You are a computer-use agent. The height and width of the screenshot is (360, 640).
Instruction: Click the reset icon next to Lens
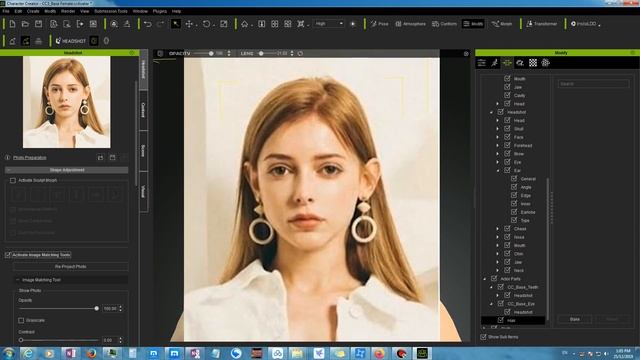300,53
